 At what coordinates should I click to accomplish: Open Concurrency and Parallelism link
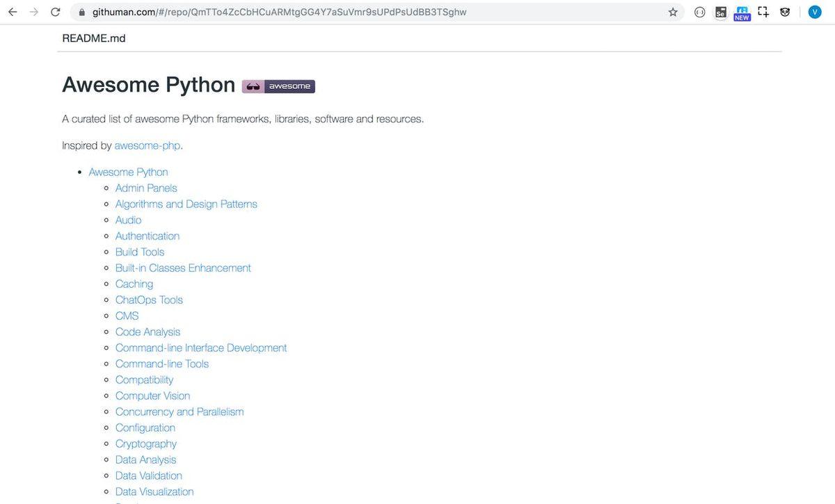pos(180,412)
